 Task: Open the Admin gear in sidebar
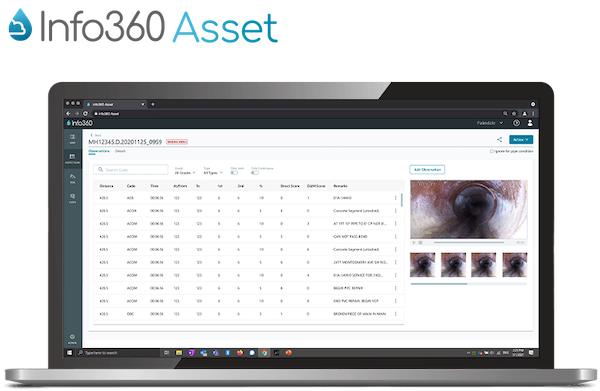click(x=72, y=339)
